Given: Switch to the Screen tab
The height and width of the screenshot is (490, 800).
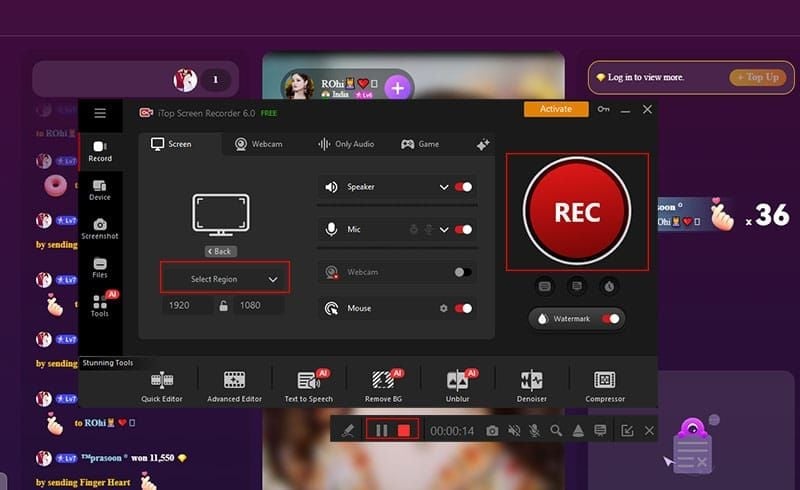Looking at the screenshot, I should (171, 144).
